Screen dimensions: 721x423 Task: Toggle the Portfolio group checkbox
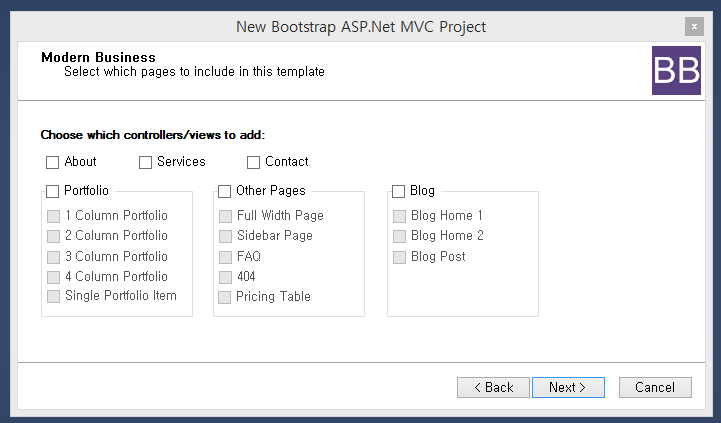point(53,192)
